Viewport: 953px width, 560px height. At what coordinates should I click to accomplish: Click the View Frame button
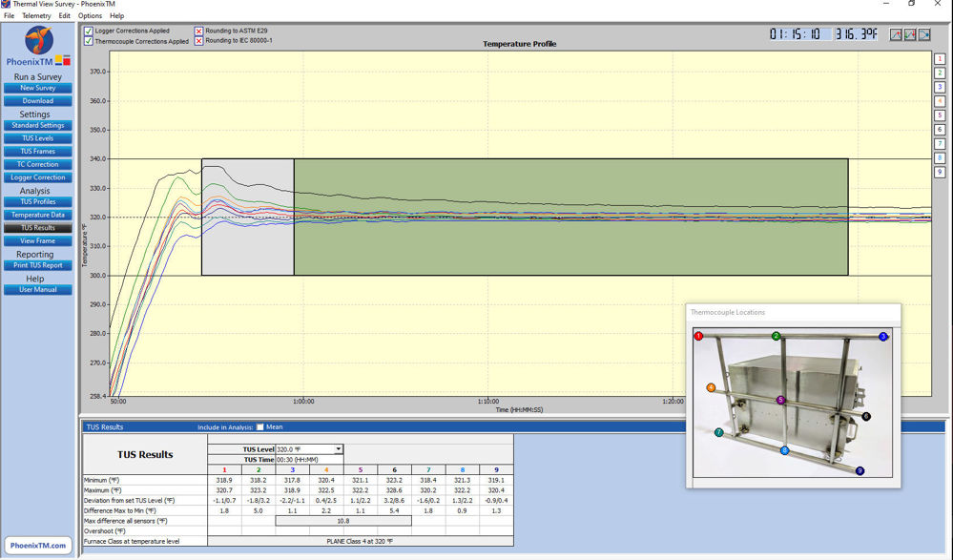(38, 241)
